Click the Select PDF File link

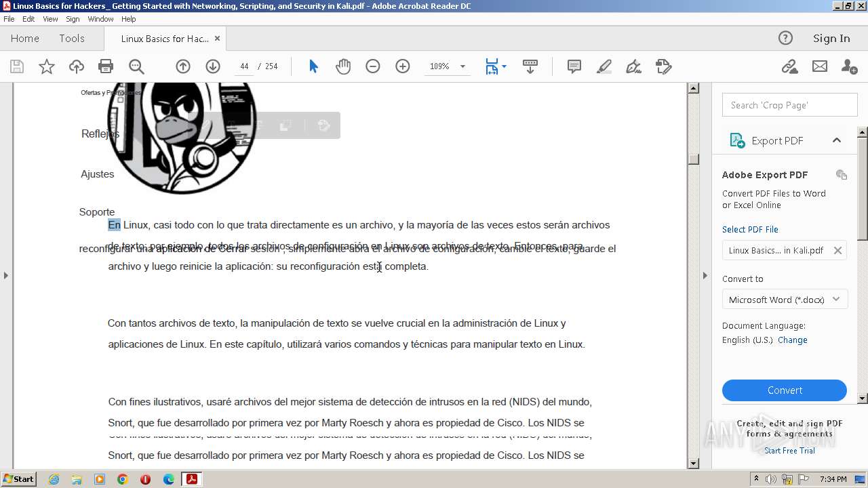750,229
